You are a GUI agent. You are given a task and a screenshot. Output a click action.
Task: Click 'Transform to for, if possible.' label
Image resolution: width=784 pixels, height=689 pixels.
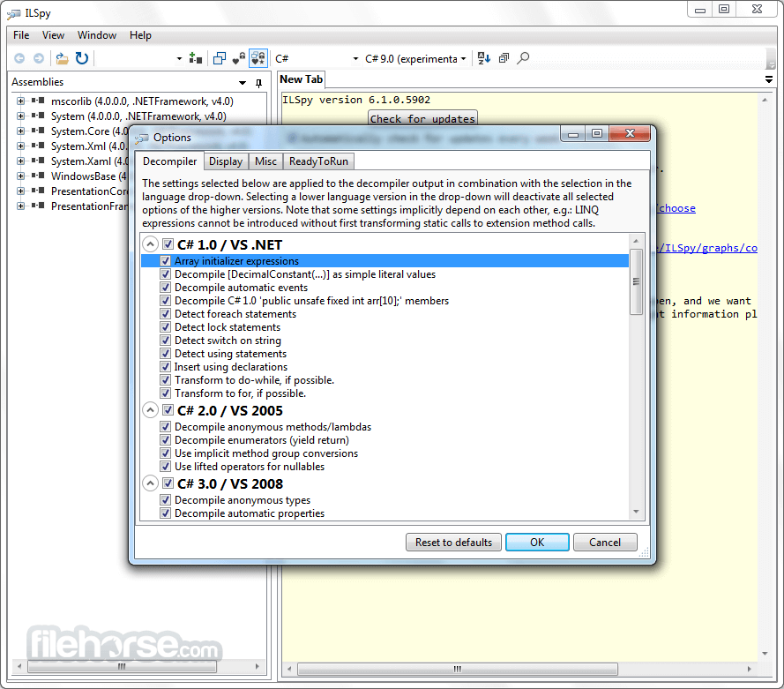pos(240,393)
